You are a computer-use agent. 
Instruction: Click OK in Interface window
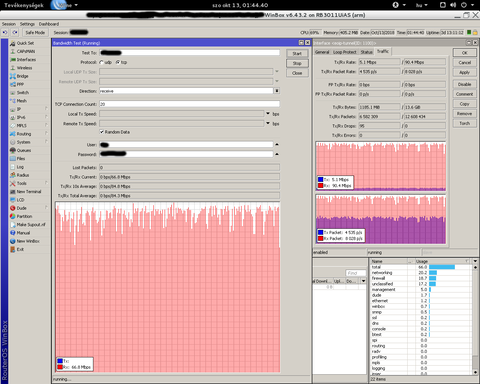pyautogui.click(x=465, y=53)
